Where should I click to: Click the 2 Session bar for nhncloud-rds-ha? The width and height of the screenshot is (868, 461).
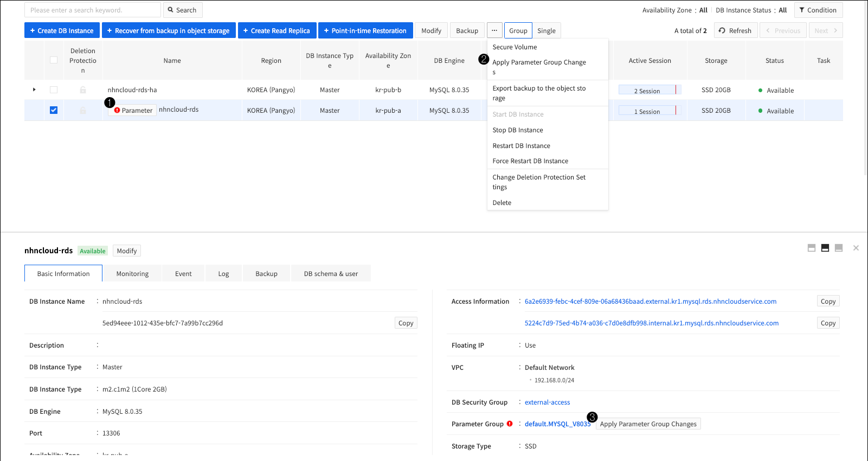[650, 90]
